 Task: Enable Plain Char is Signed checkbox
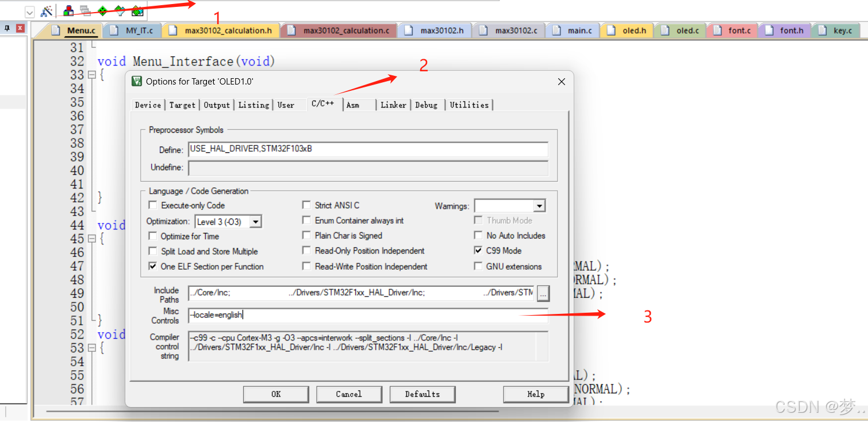pyautogui.click(x=307, y=235)
